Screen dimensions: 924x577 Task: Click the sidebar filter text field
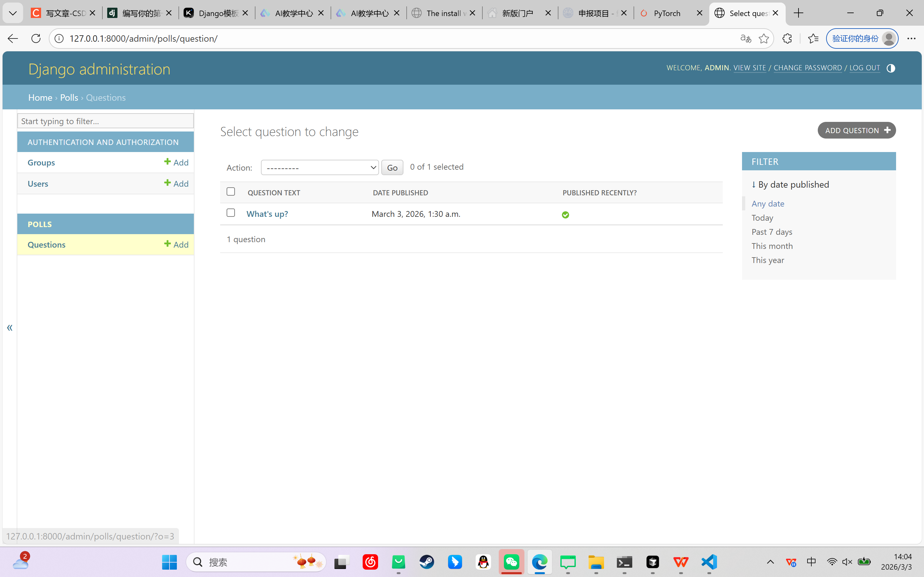coord(105,121)
